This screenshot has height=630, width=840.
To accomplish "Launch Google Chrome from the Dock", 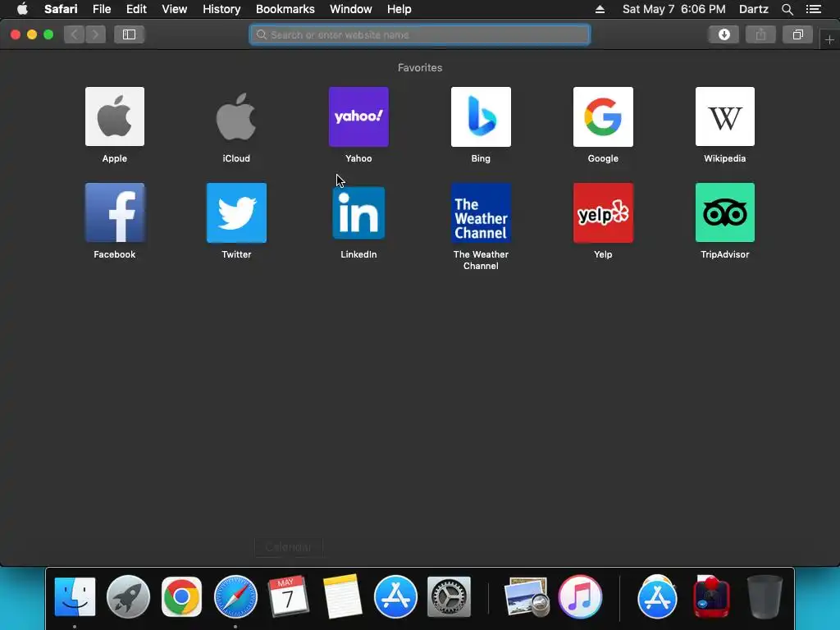I will pos(181,596).
